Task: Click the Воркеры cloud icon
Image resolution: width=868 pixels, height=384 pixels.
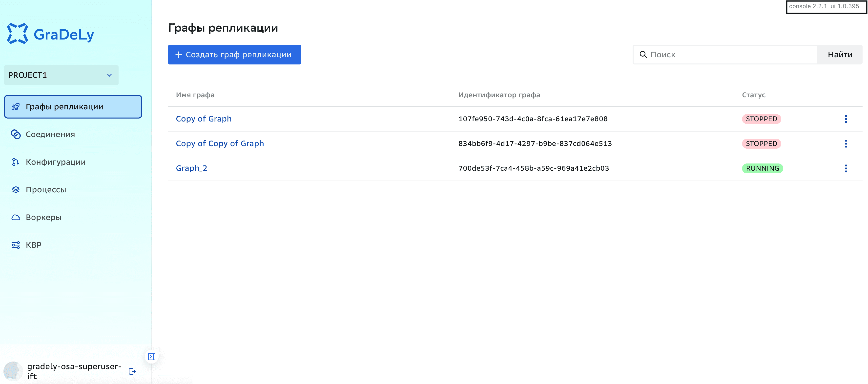Action: tap(16, 217)
